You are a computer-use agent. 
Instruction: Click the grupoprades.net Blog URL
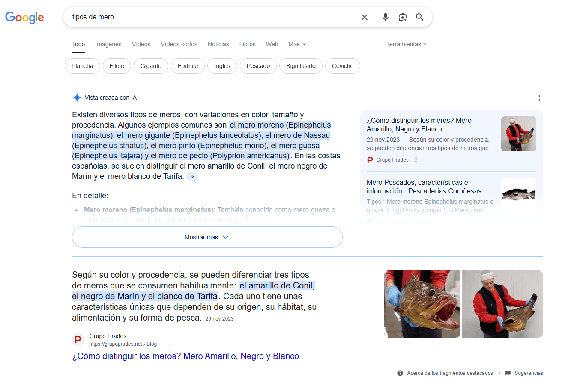[123, 344]
